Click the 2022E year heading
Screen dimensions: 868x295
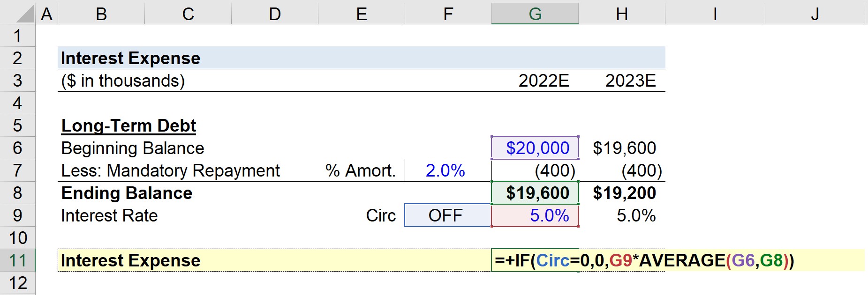[x=543, y=81]
